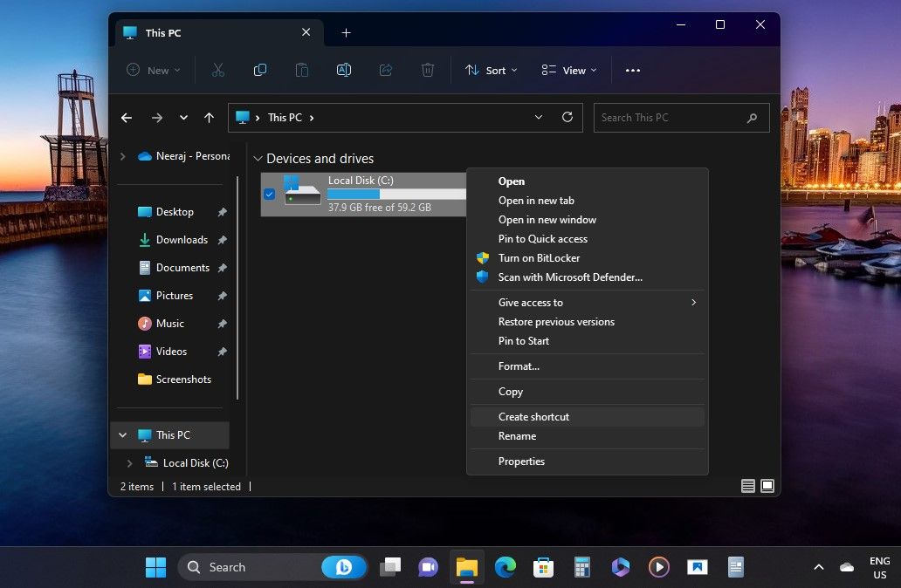Select the Rename icon in the toolbar

pos(343,70)
